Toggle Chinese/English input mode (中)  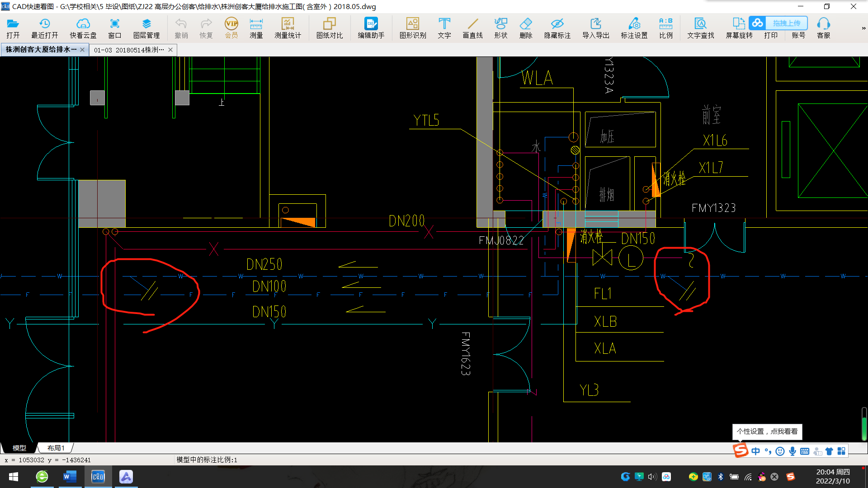tap(755, 451)
